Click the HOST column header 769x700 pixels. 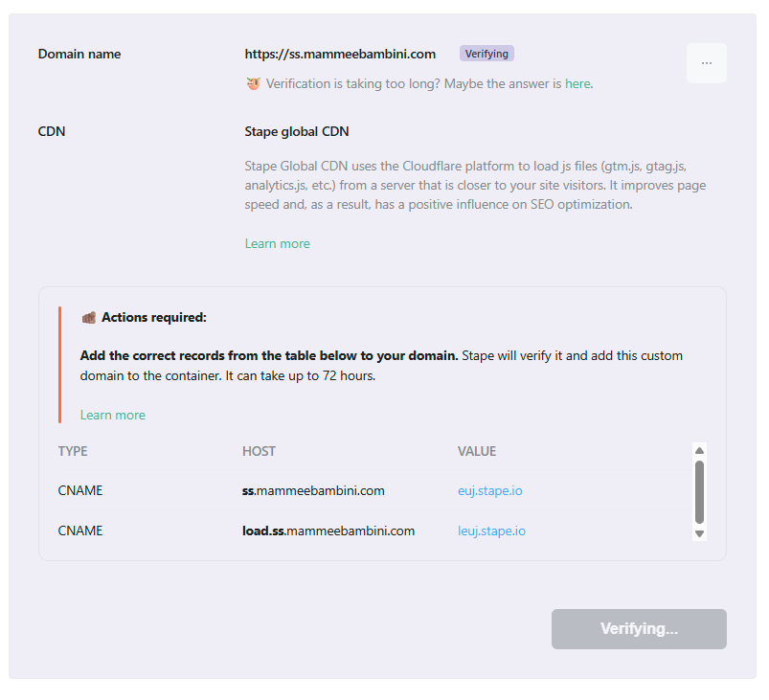pos(259,451)
